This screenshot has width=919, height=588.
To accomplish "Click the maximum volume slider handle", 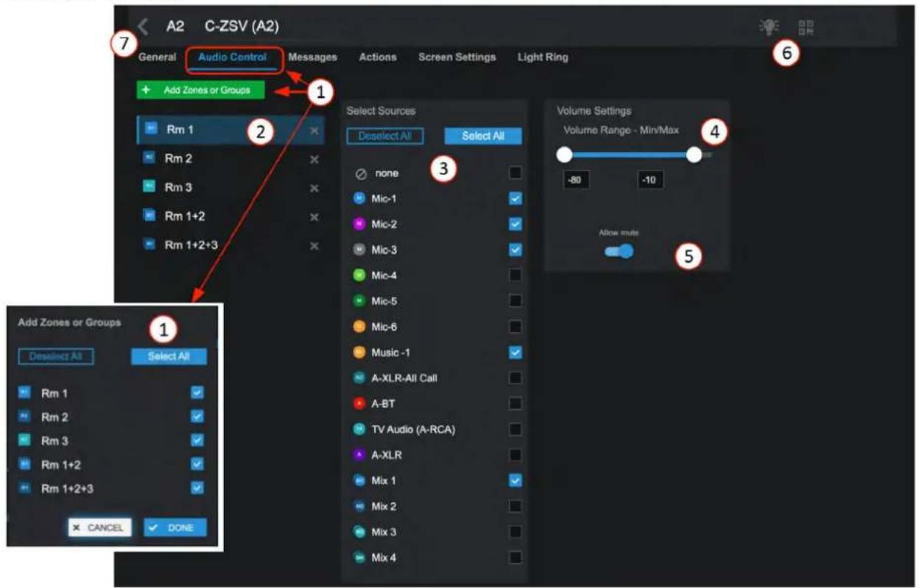I will coord(694,155).
